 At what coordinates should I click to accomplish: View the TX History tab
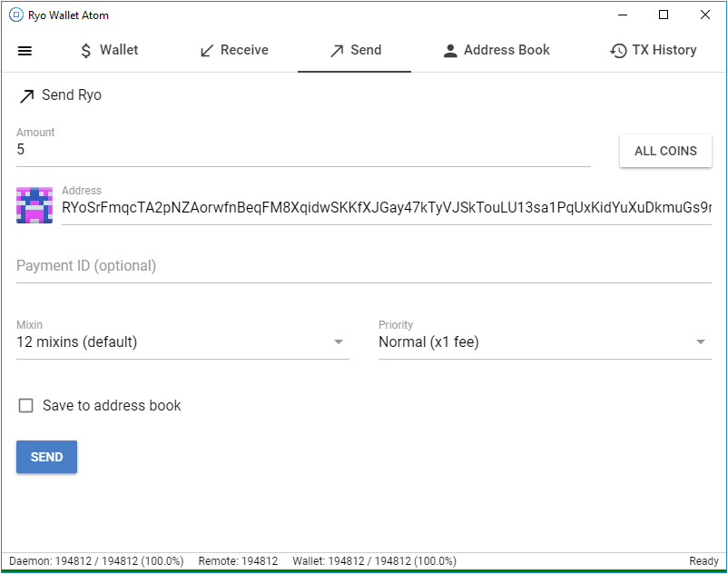click(x=653, y=50)
